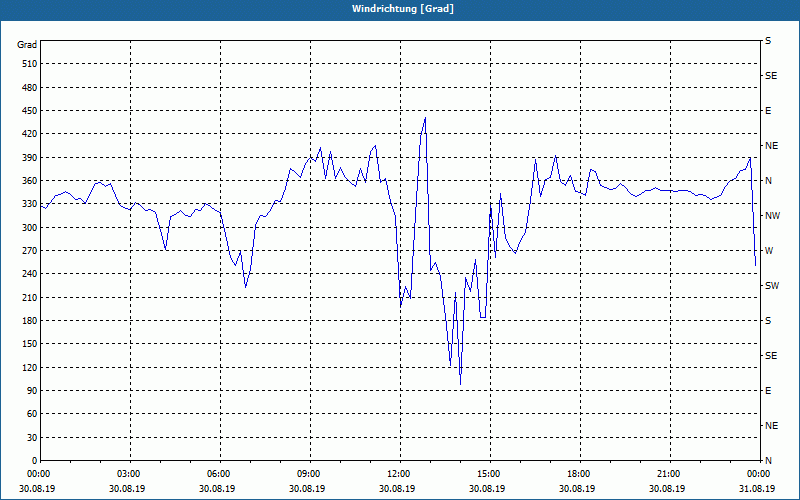
Task: Click the 31.08.19 date label
Action: click(x=757, y=488)
